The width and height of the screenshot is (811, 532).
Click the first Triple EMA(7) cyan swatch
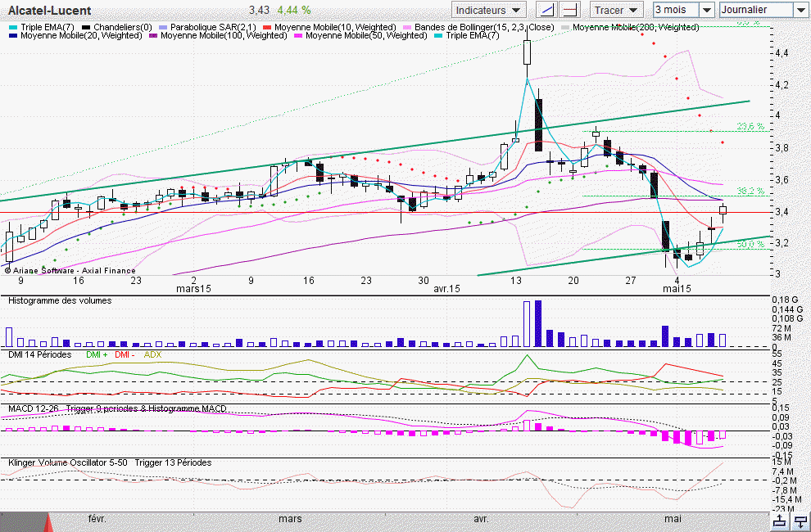click(13, 27)
